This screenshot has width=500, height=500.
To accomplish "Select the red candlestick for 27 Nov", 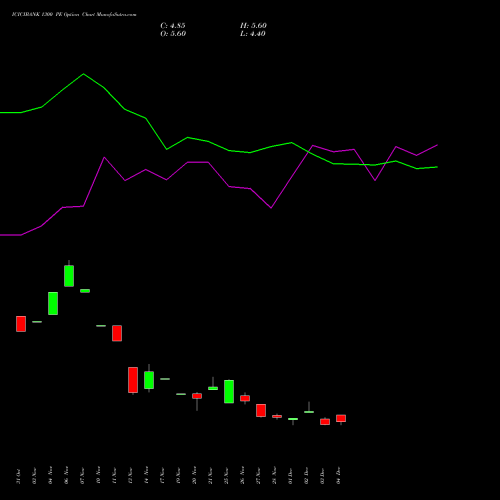I will pos(261,410).
